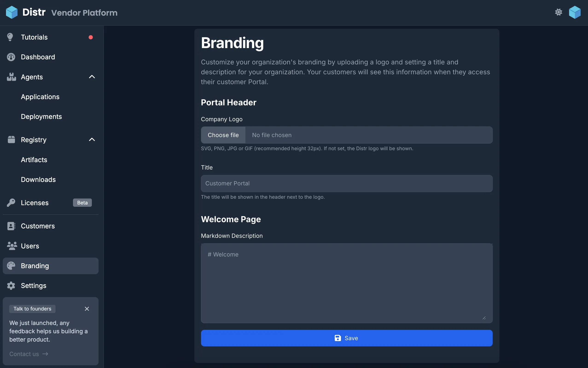Open Applications in the sidebar
Viewport: 588px width, 368px height.
click(40, 97)
